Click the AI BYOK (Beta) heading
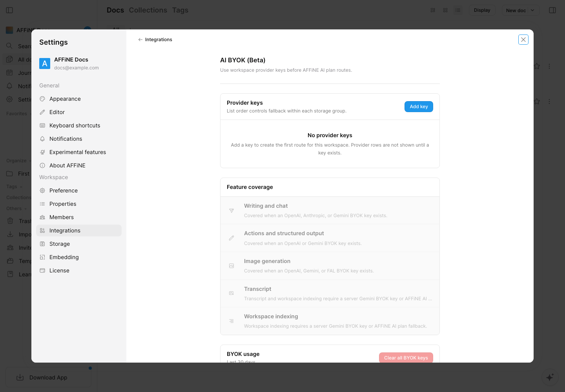 243,60
